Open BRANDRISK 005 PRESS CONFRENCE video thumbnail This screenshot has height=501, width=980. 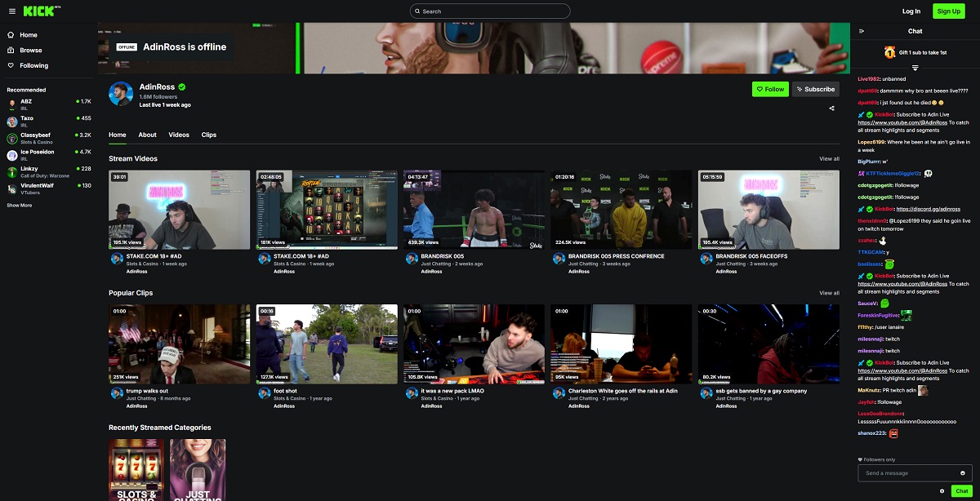click(x=621, y=210)
